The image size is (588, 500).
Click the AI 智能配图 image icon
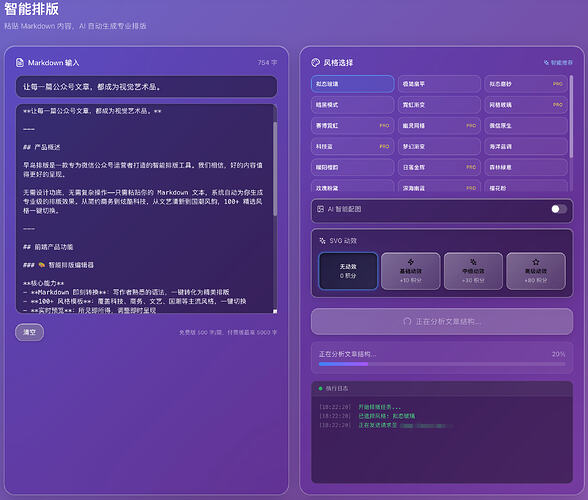pos(321,209)
